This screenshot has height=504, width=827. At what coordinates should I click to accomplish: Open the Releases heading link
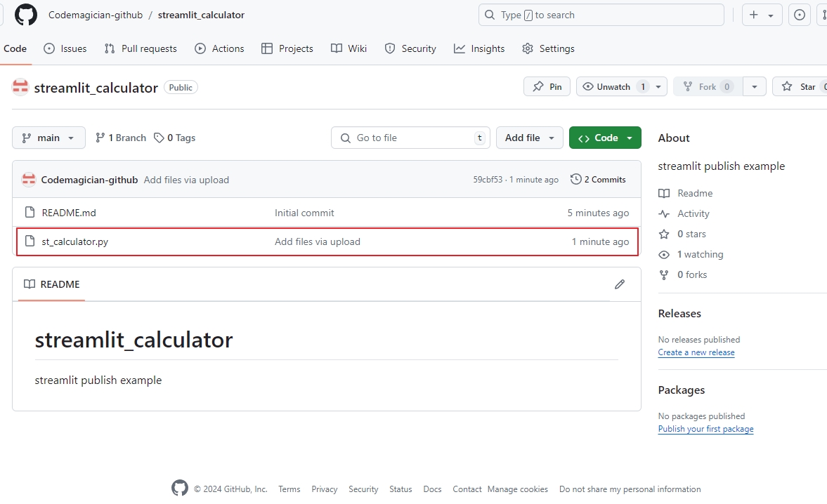679,313
